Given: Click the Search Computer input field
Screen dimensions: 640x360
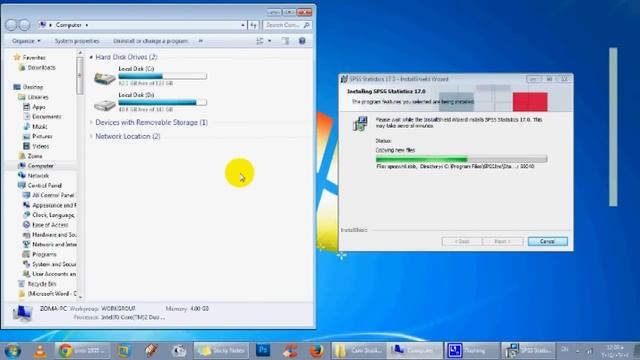Looking at the screenshot, I should pyautogui.click(x=287, y=25).
